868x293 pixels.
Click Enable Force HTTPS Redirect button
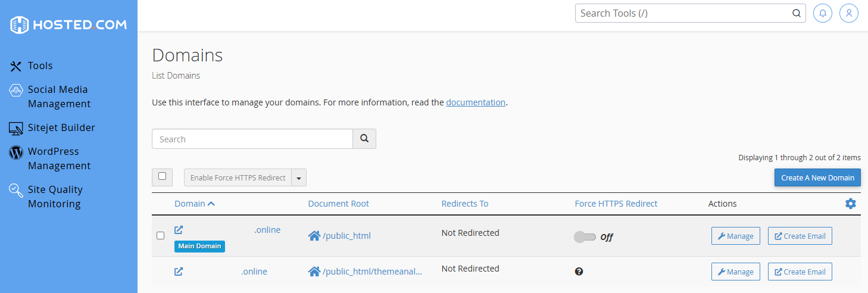point(238,177)
